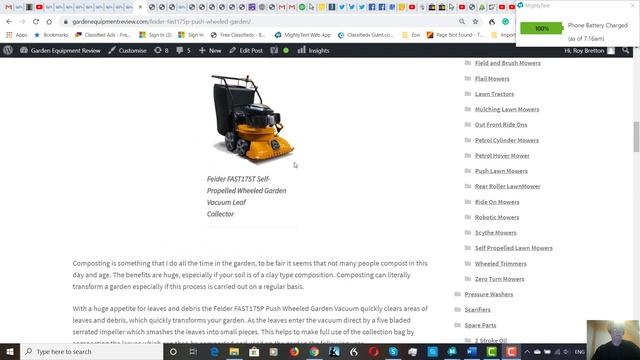This screenshot has width=640, height=360.
Task: Open Garden Equipment Review admin bar menu
Action: pyautogui.click(x=60, y=51)
